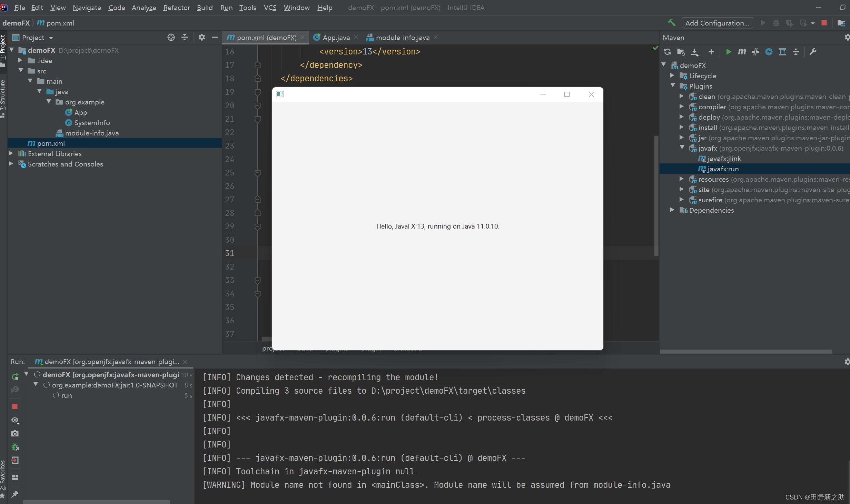Click line number 31 in gutter
The height and width of the screenshot is (504, 850).
[229, 253]
